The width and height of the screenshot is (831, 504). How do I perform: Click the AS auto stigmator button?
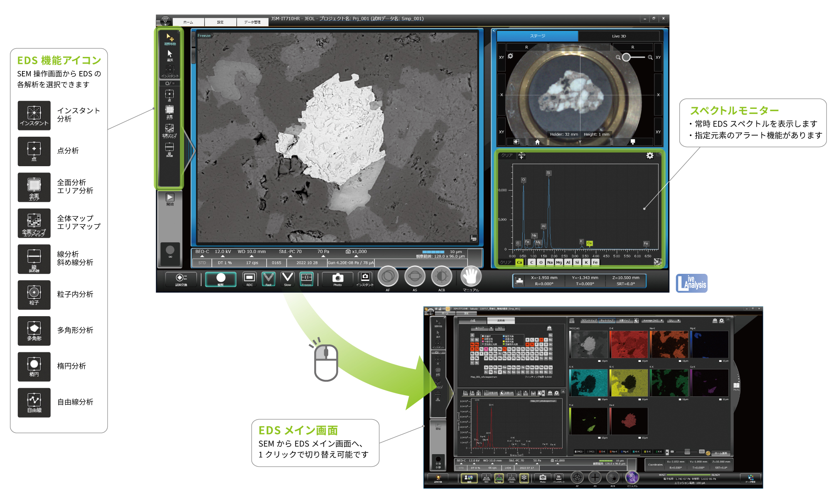pyautogui.click(x=415, y=276)
